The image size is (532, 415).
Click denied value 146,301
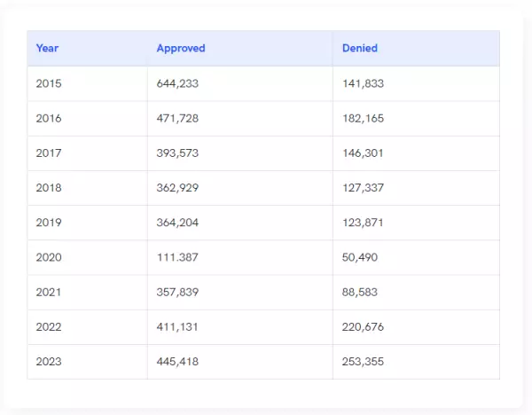click(x=363, y=153)
